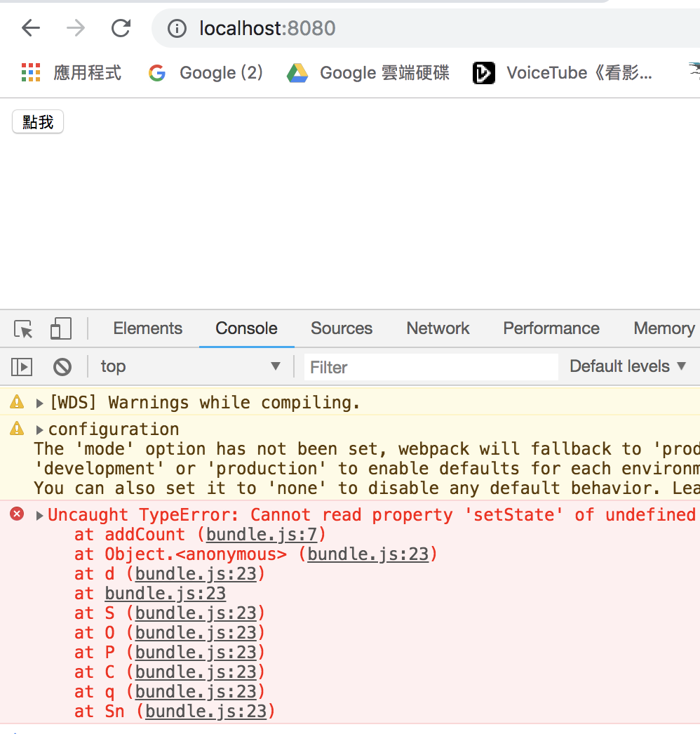Click the localhost:8080 address bar
The image size is (700, 734).
[x=425, y=28]
